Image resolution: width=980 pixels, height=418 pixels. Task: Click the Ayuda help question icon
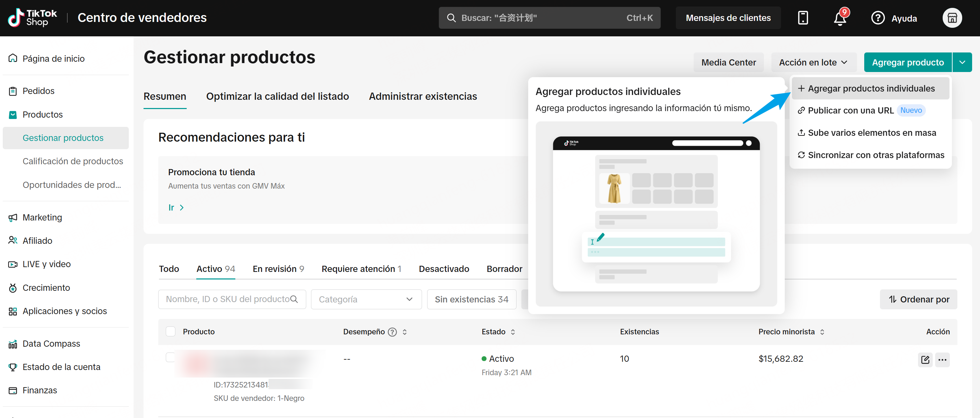(x=878, y=18)
